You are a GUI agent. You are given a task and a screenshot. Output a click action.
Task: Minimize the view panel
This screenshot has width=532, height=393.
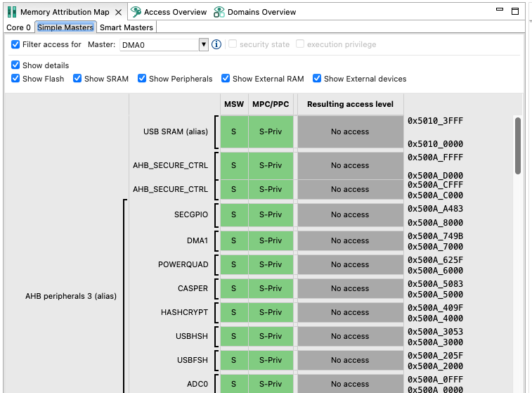[x=500, y=11]
